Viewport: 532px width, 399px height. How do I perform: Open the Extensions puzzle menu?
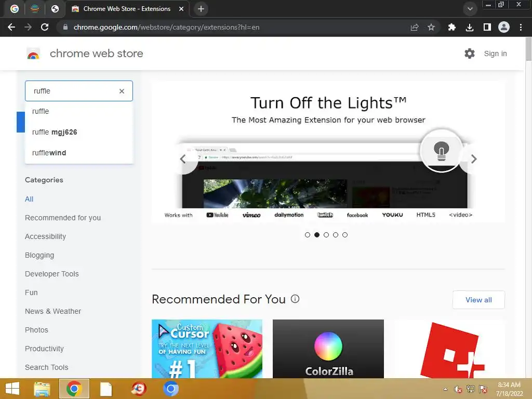(x=451, y=27)
